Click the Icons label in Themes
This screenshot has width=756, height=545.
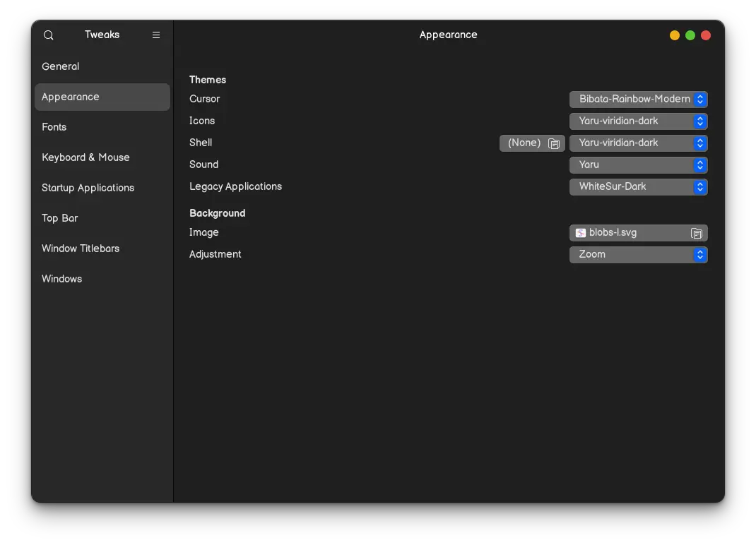click(x=202, y=121)
